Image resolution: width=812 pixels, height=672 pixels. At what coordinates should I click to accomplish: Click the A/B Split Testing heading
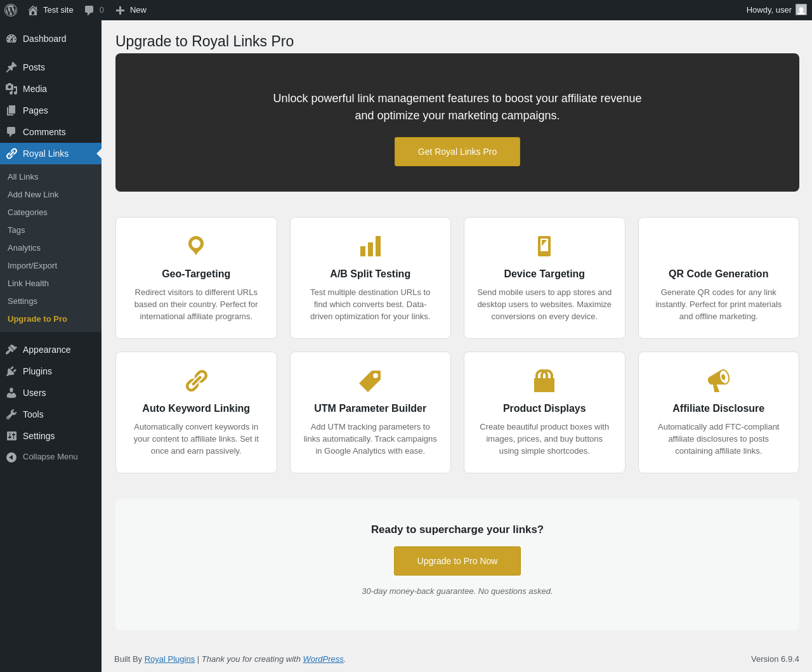370,274
